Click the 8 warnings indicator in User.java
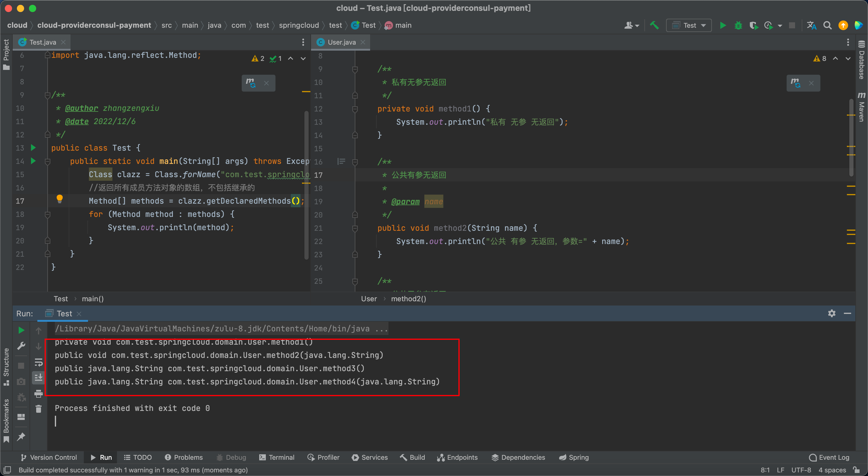 click(819, 59)
